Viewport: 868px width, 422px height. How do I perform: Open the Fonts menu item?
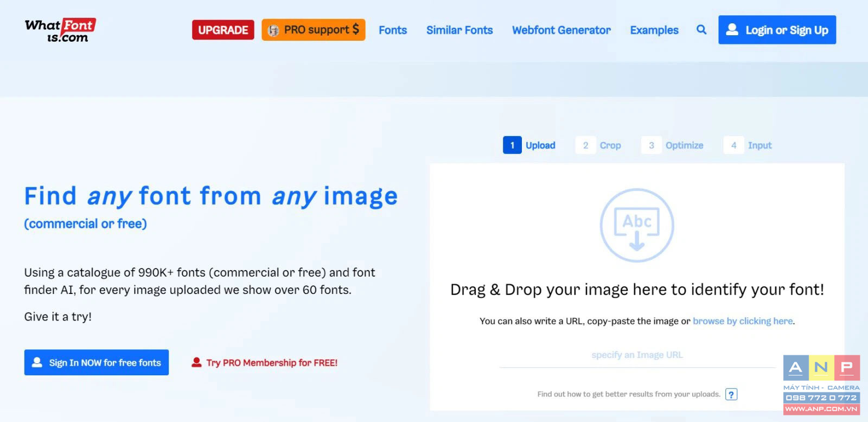393,30
